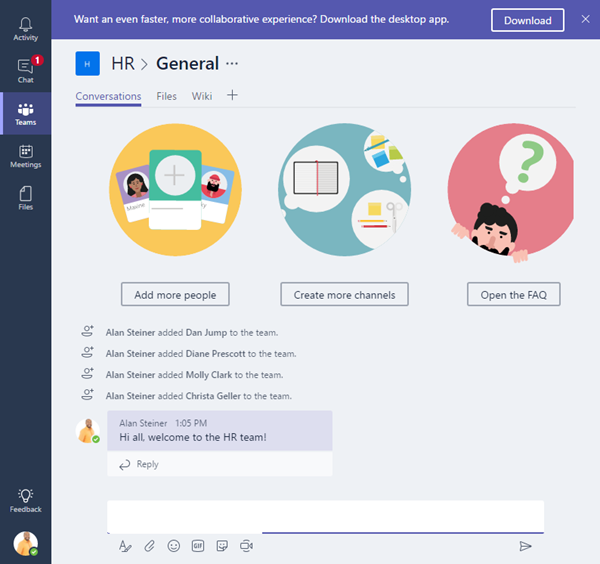Open the emoji picker
600x564 pixels.
pyautogui.click(x=174, y=546)
